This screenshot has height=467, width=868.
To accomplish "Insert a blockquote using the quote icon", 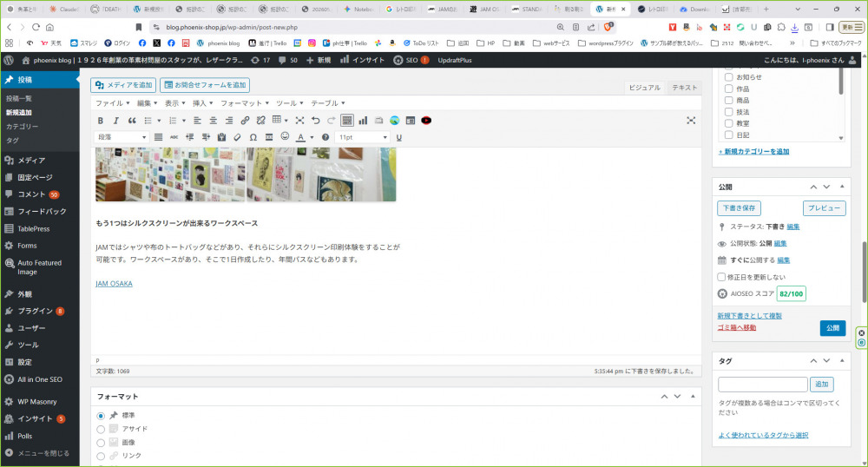I will click(x=132, y=121).
